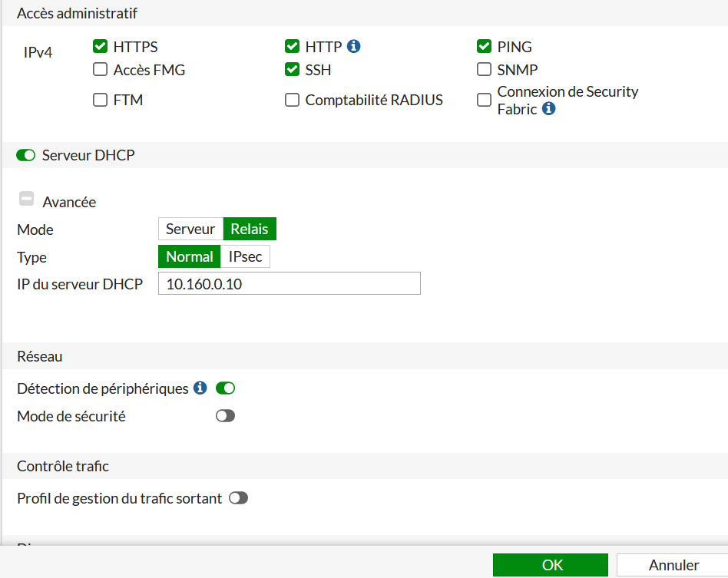Enable the Mode de sécurité switch
Image resolution: width=728 pixels, height=578 pixels.
pos(225,416)
